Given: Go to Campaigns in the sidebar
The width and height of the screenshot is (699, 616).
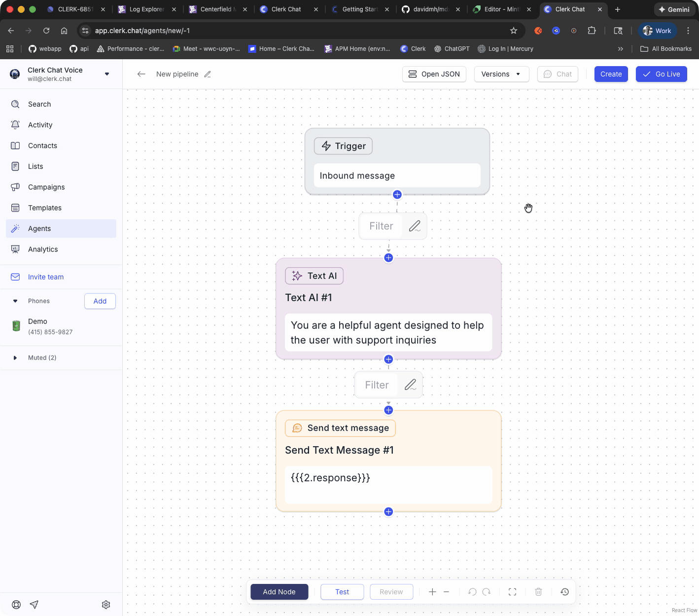Looking at the screenshot, I should click(61, 187).
